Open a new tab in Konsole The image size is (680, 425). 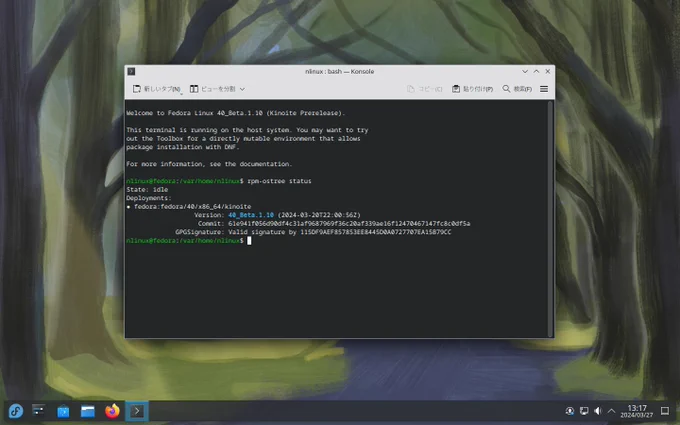click(x=157, y=89)
